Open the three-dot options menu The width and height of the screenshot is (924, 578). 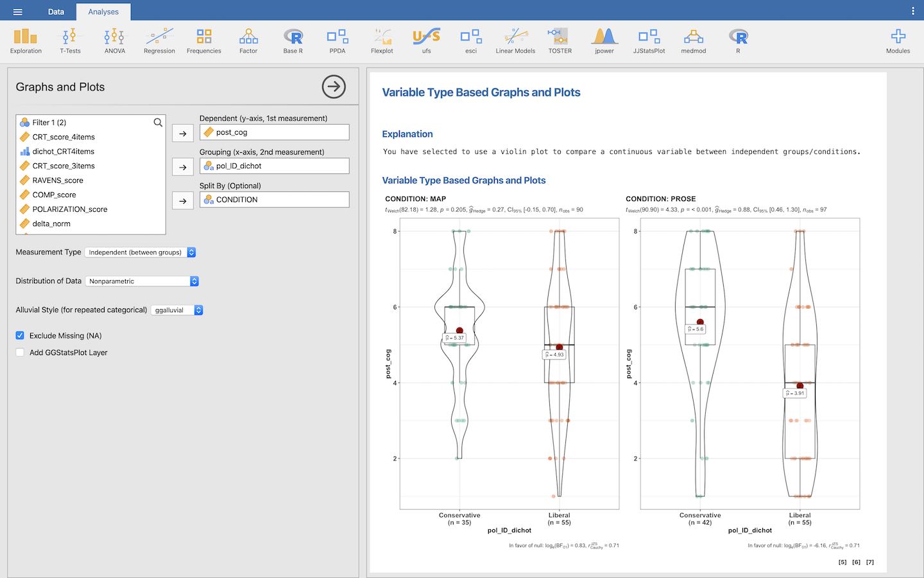point(912,11)
